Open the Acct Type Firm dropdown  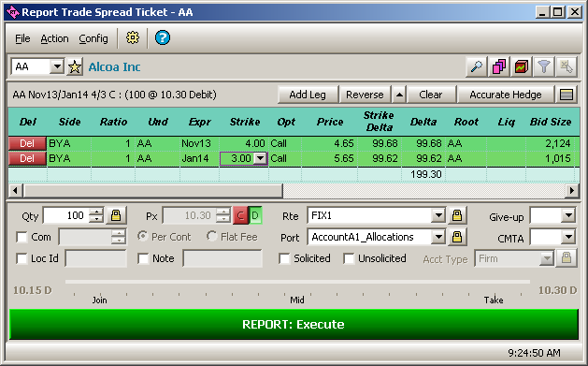point(547,258)
